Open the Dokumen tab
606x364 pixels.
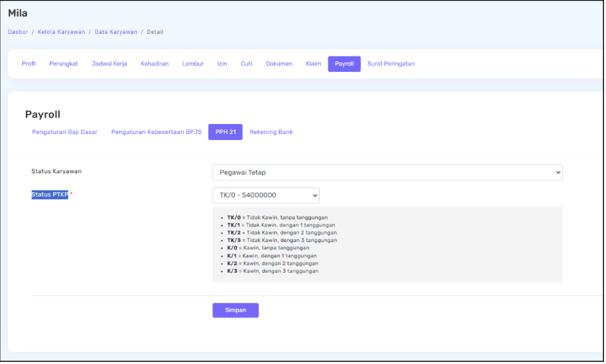[x=279, y=64]
